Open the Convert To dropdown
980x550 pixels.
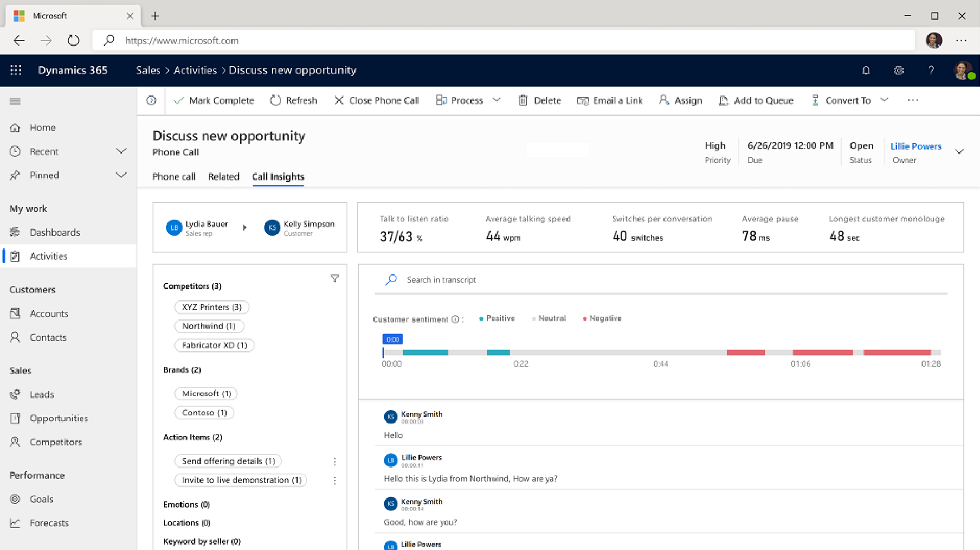coord(885,100)
